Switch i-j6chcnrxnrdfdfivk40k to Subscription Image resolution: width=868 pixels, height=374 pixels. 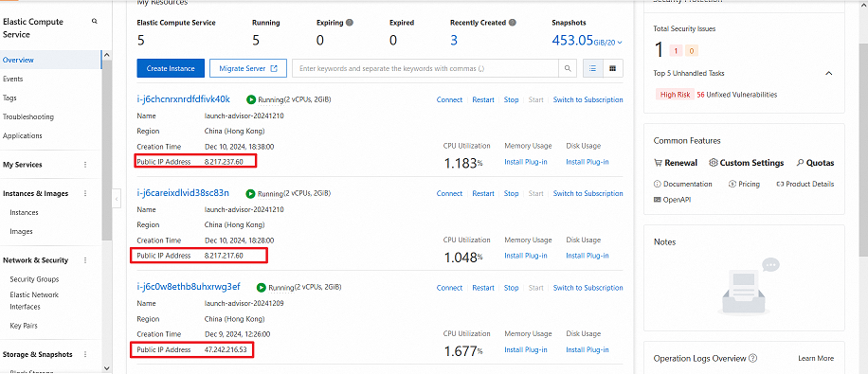(588, 100)
